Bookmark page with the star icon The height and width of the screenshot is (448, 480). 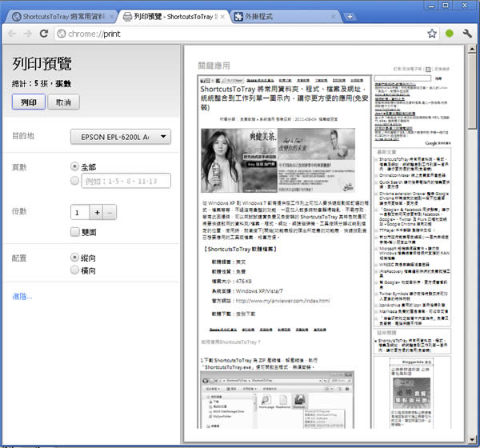(x=432, y=34)
